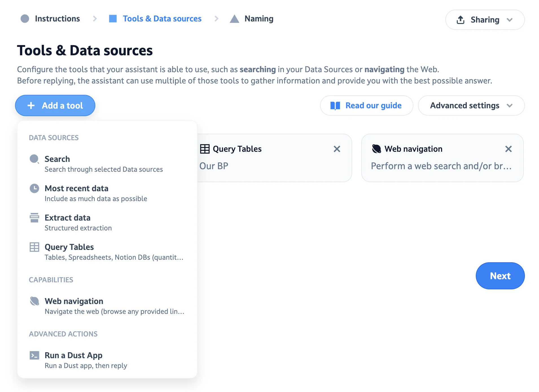This screenshot has width=539, height=392.
Task: Expand the Advanced settings dropdown
Action: click(x=471, y=105)
